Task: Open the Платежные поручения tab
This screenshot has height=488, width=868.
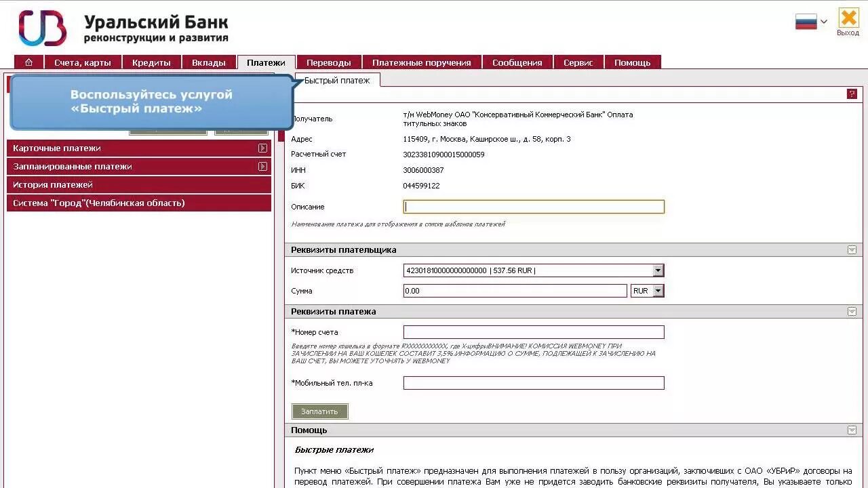Action: coord(422,62)
